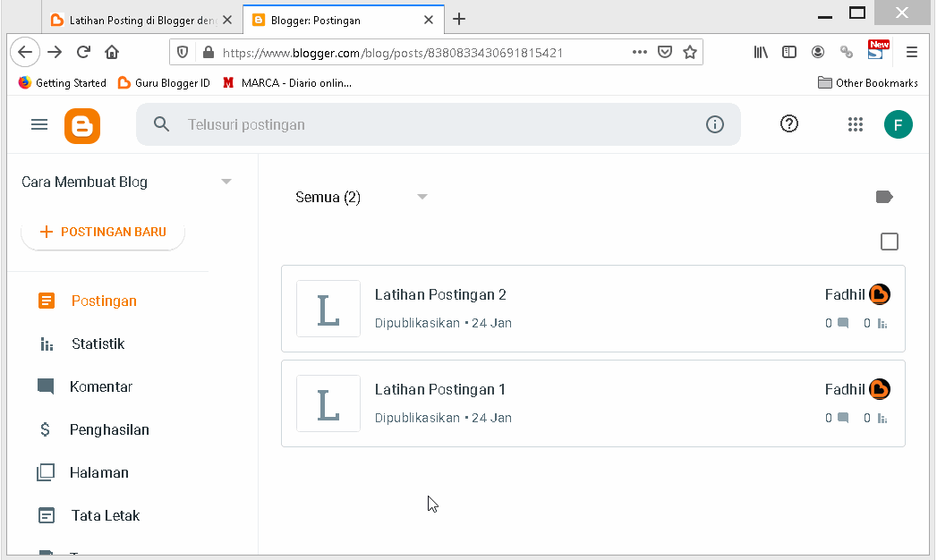Open the Firefox application menu
The height and width of the screenshot is (560, 937).
coord(912,53)
